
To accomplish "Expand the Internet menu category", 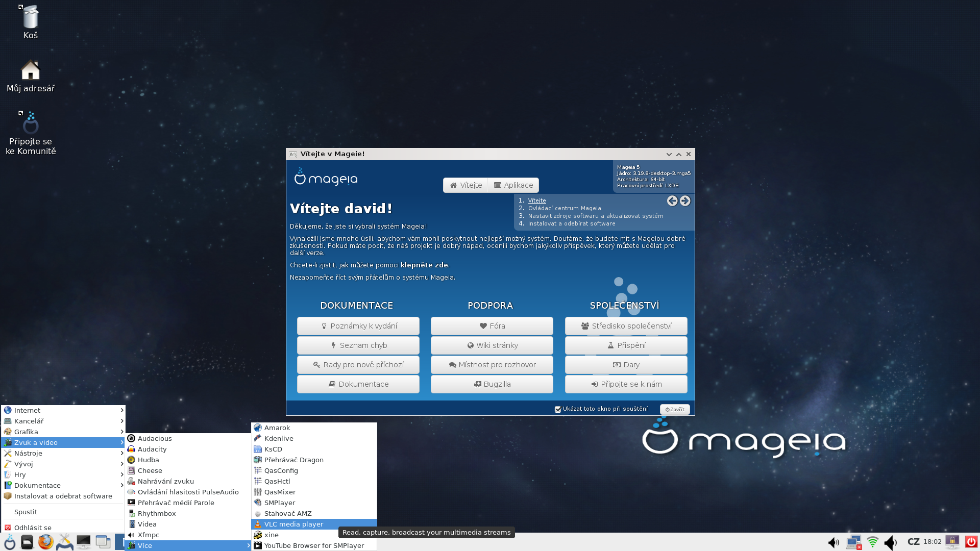I will (63, 410).
